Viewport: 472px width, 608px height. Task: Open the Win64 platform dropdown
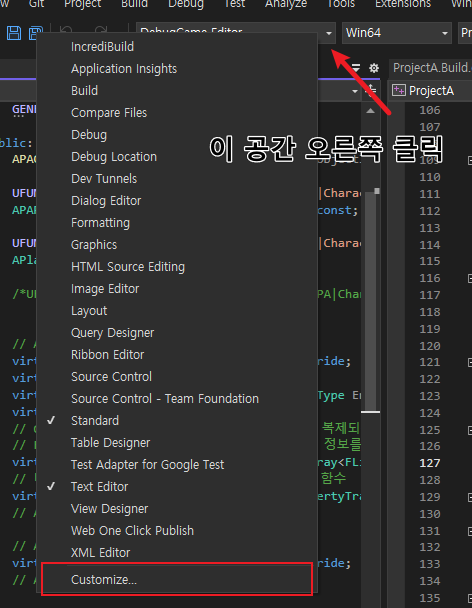coord(396,33)
